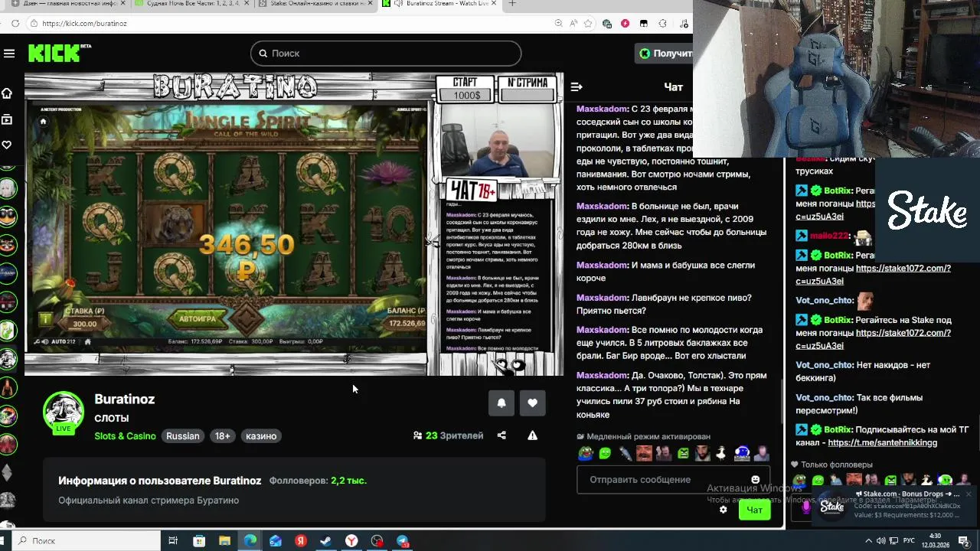Open Following heart in the Kick sidebar

pyautogui.click(x=7, y=145)
